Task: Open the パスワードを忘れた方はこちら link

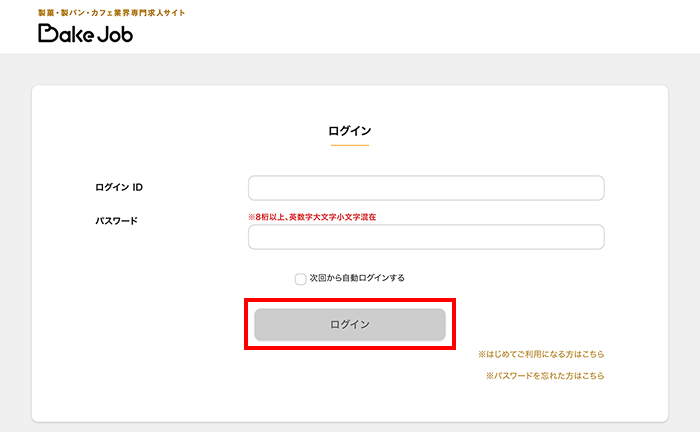Action: click(545, 376)
